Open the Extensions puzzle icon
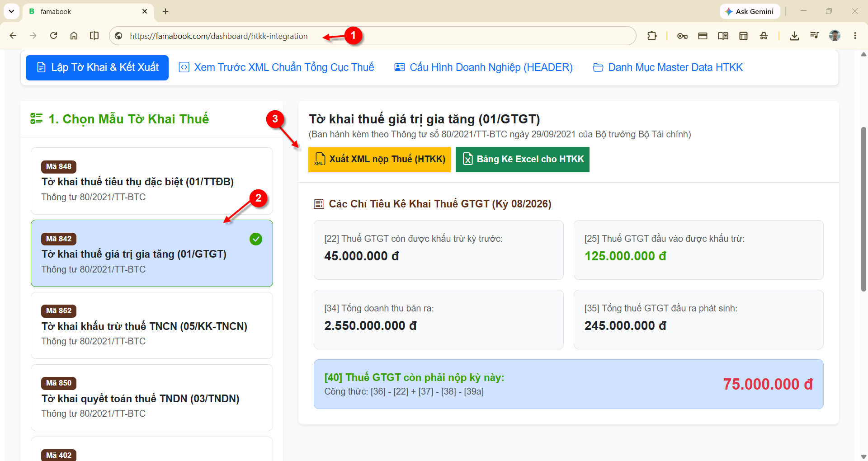The width and height of the screenshot is (868, 461). (x=652, y=36)
